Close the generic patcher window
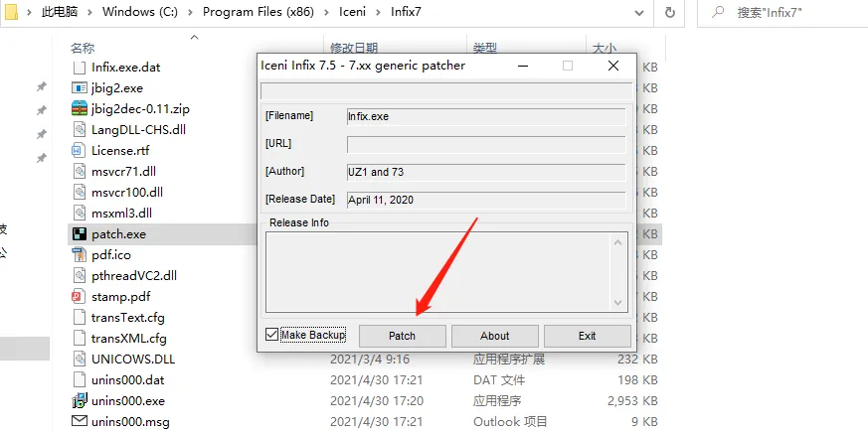 pyautogui.click(x=612, y=66)
